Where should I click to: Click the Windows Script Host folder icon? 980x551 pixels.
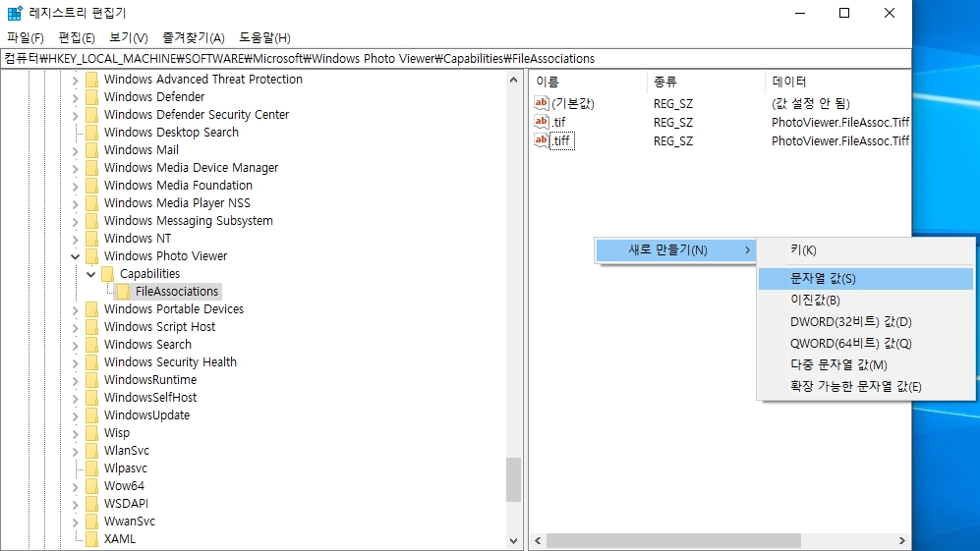(91, 327)
